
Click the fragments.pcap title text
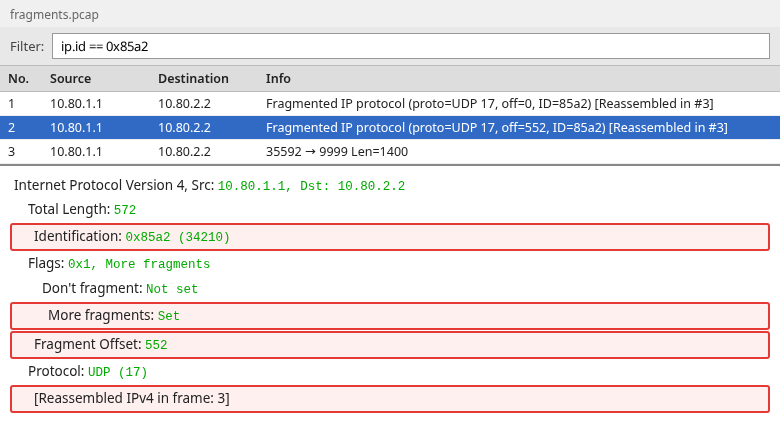54,14
